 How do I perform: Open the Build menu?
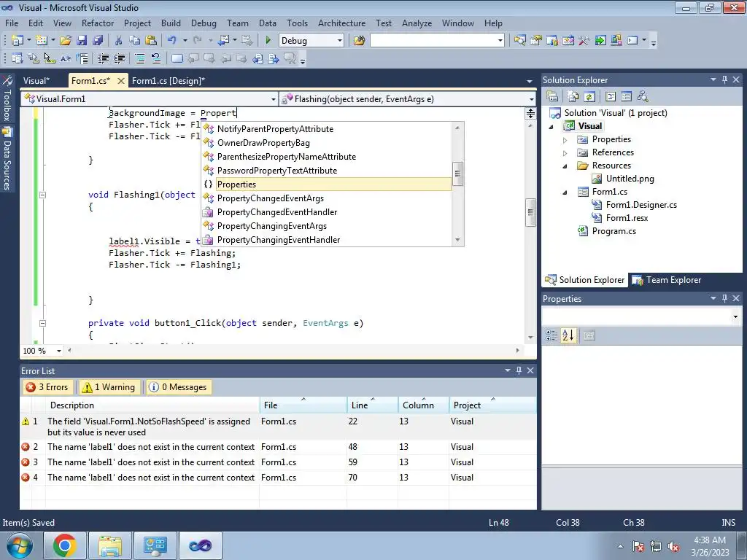(171, 23)
